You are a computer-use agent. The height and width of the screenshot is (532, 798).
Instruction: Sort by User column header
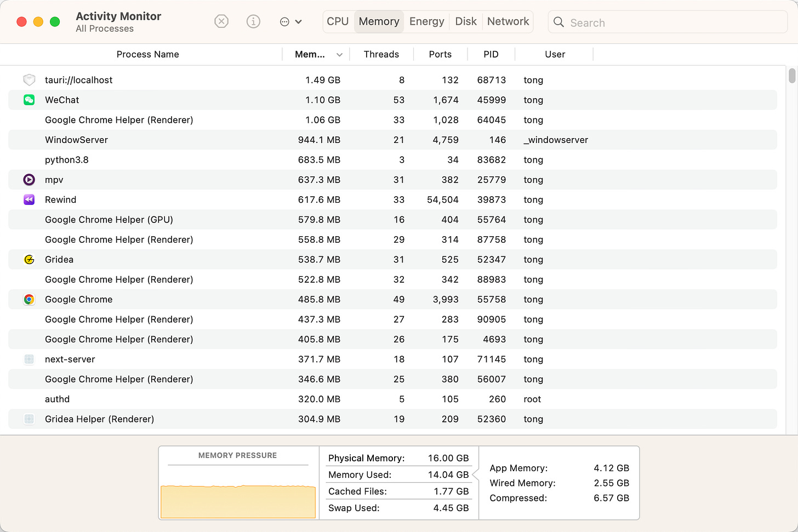click(x=555, y=54)
